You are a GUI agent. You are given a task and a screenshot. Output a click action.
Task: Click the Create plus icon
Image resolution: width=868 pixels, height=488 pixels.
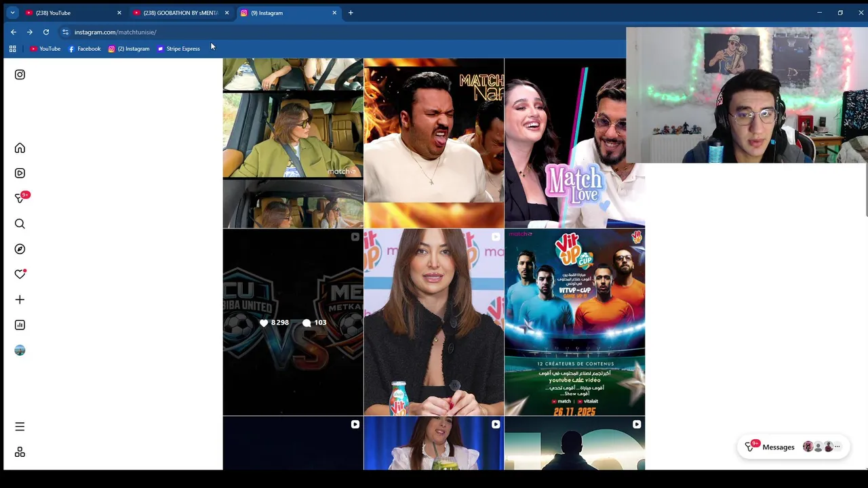tap(20, 300)
